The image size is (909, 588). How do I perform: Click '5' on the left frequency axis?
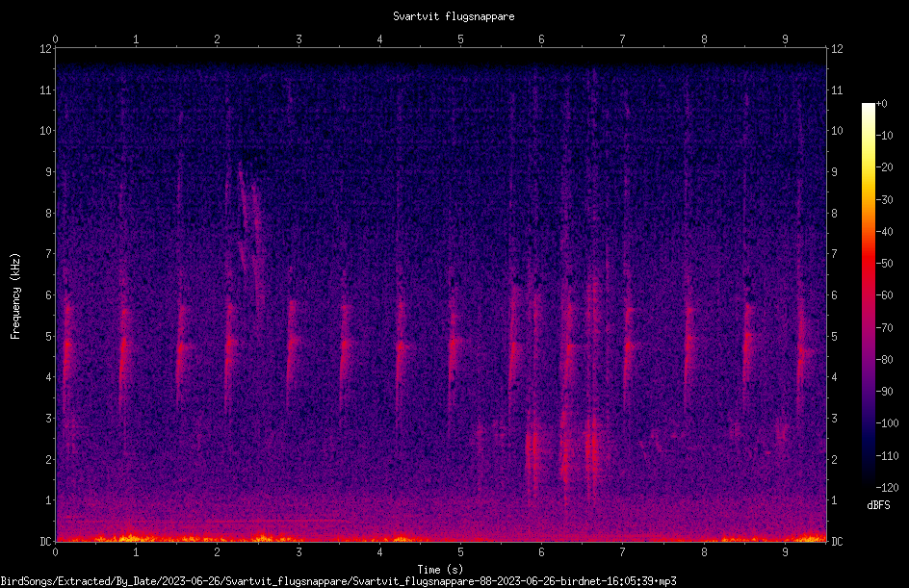49,337
